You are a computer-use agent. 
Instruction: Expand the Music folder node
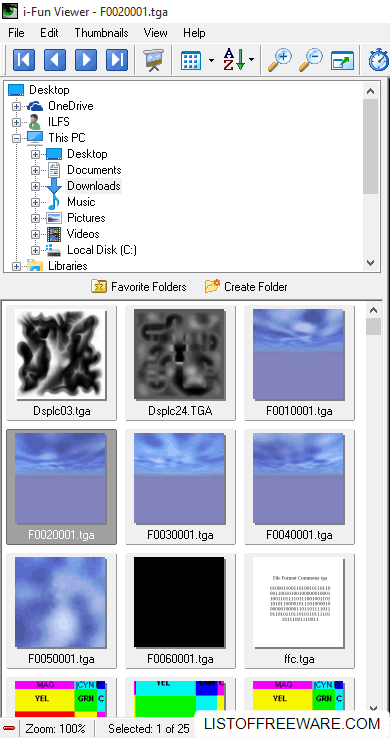click(35, 202)
